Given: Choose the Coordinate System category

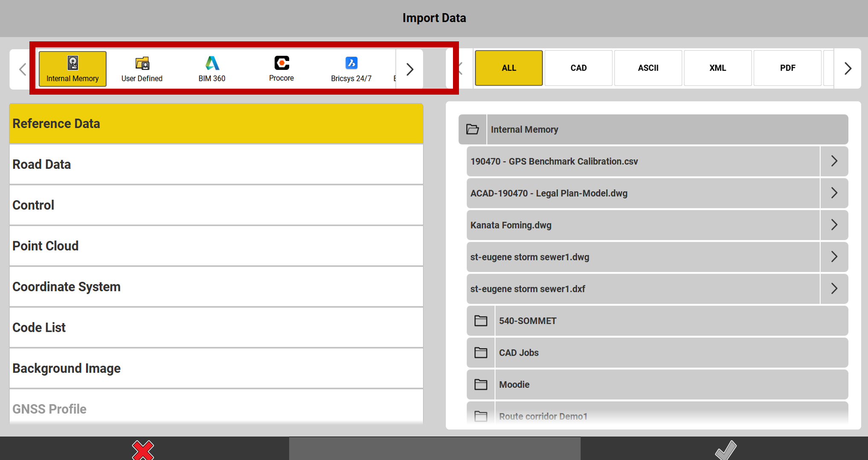Looking at the screenshot, I should 216,286.
